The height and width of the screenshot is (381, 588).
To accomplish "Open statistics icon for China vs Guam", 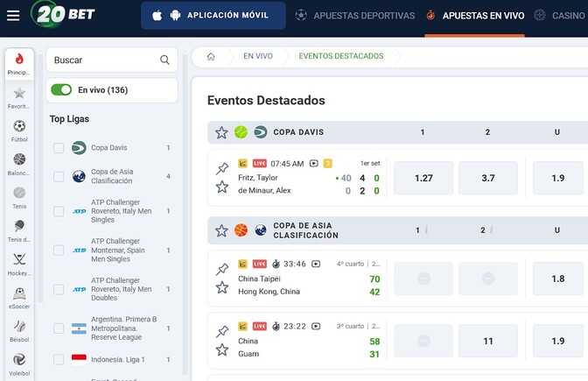I will (x=242, y=326).
